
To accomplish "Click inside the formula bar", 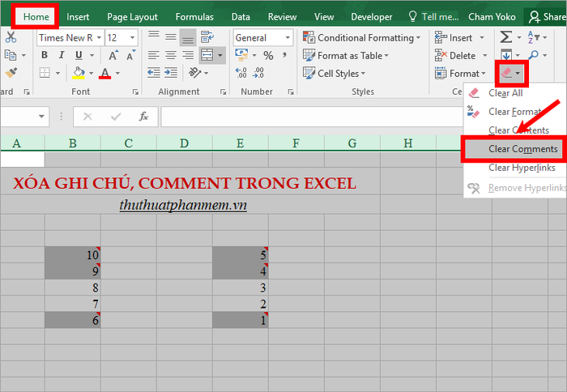I will tap(312, 117).
